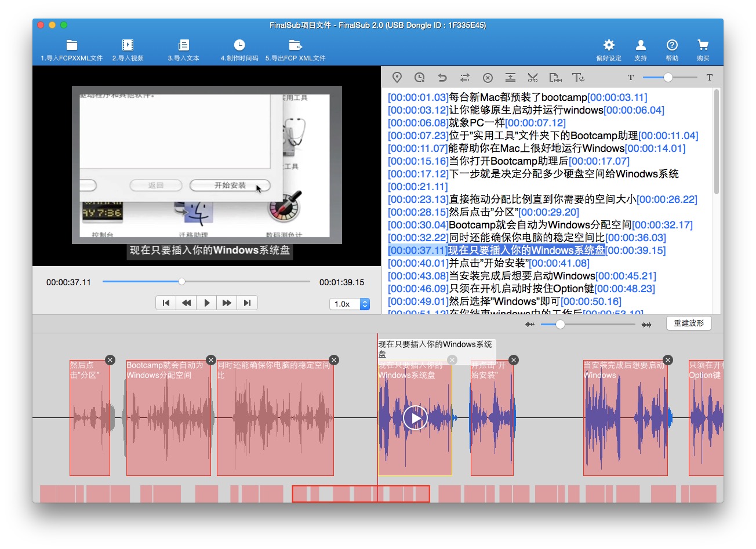The height and width of the screenshot is (549, 756).
Task: Click the video preview frame
Action: [x=207, y=165]
